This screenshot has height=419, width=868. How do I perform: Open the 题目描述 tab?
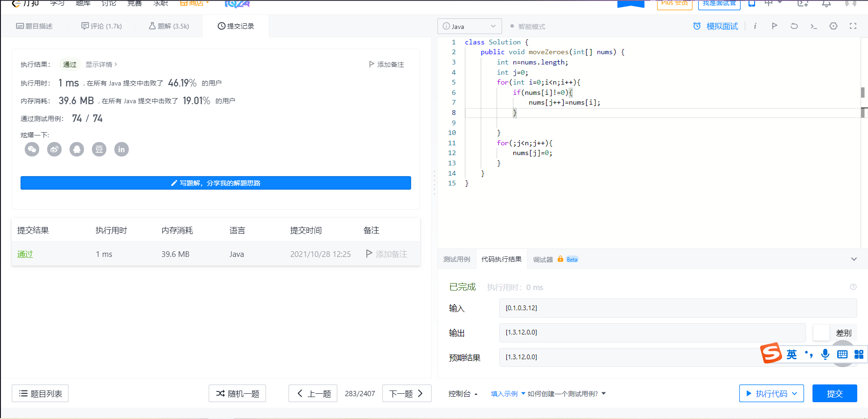(x=35, y=26)
